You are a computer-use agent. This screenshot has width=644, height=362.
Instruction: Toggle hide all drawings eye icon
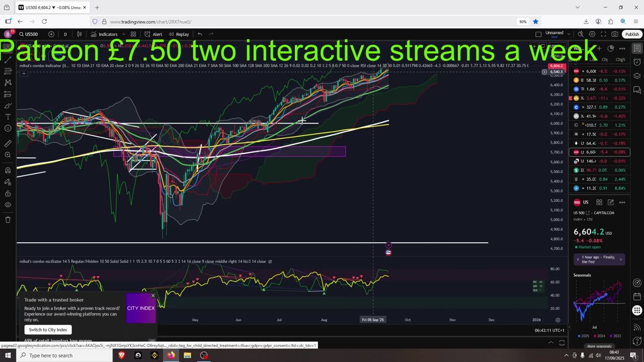pyautogui.click(x=8, y=205)
